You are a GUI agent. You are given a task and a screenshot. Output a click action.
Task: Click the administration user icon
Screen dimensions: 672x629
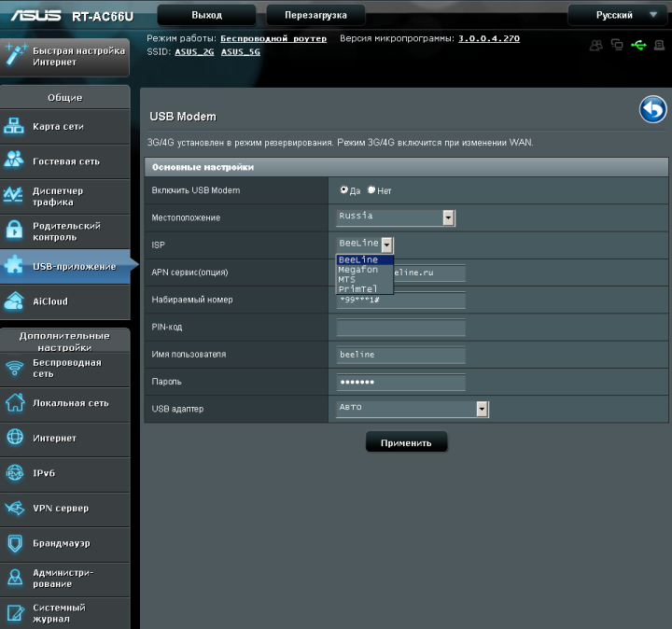point(15,578)
